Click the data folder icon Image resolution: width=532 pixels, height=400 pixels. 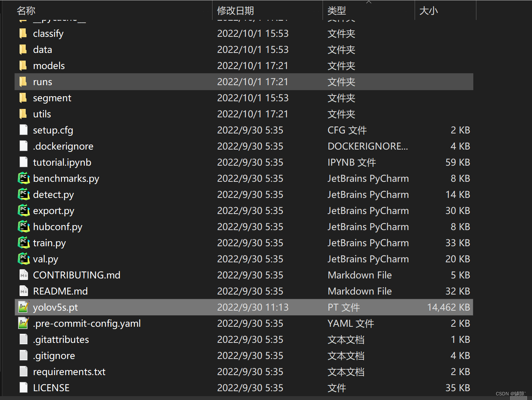(23, 49)
